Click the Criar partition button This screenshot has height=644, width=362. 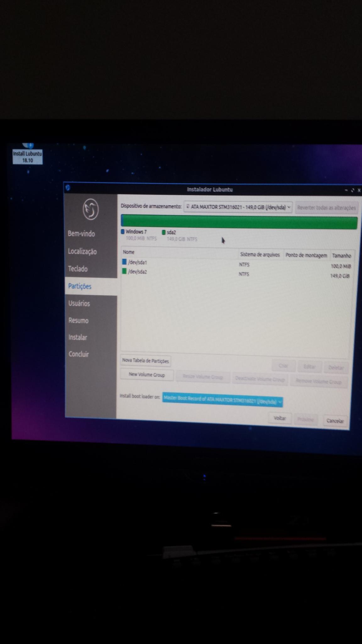(x=283, y=366)
